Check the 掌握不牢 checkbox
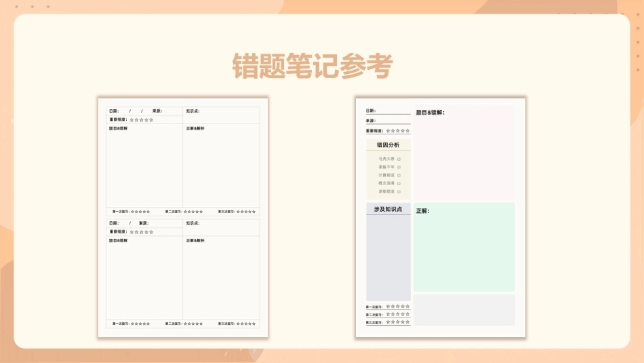The width and height of the screenshot is (644, 363). 399,168
